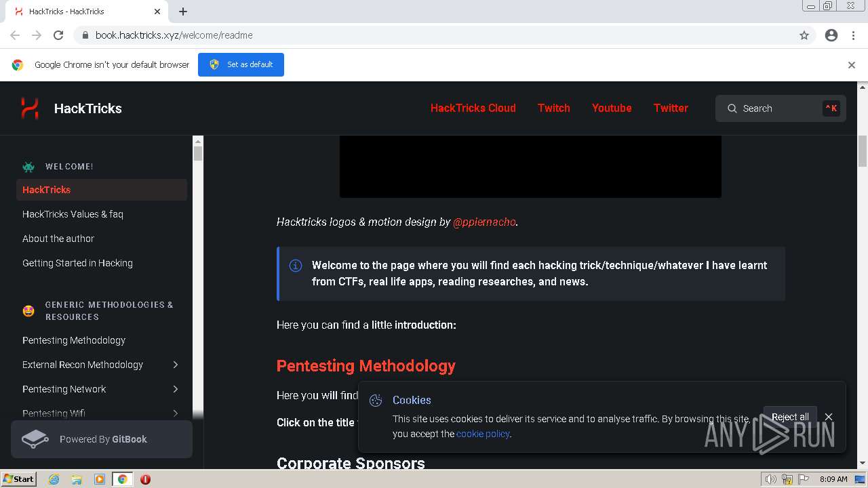Click the sidebar scroll up arrow
The width and height of the screenshot is (868, 488).
coord(198,140)
